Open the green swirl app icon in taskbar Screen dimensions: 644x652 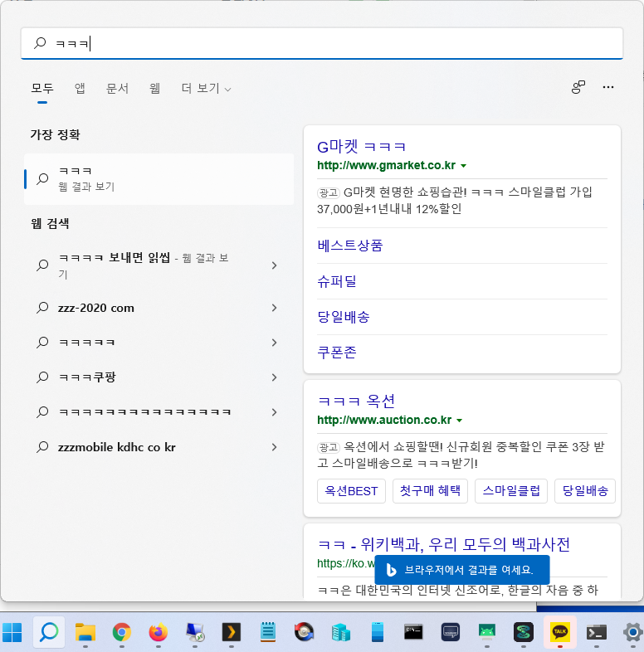click(524, 632)
